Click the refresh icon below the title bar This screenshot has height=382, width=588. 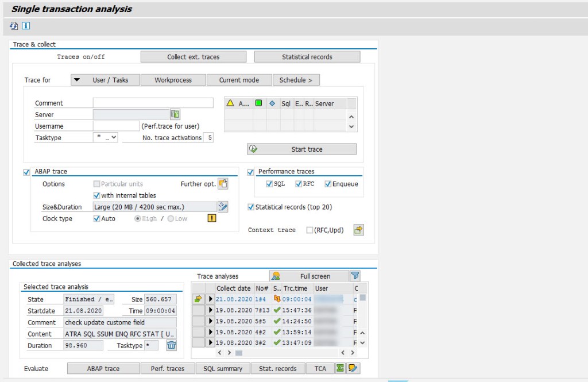click(13, 26)
